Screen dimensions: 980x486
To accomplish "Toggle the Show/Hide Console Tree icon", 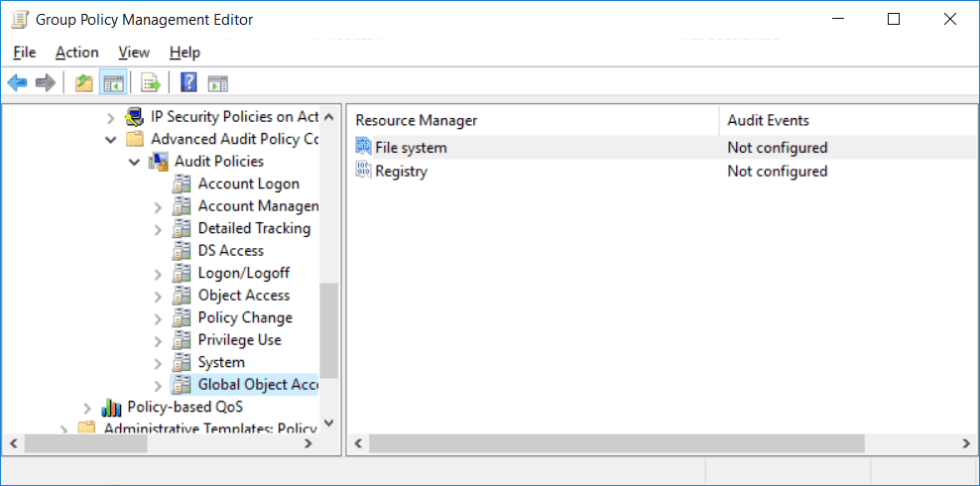I will point(113,82).
